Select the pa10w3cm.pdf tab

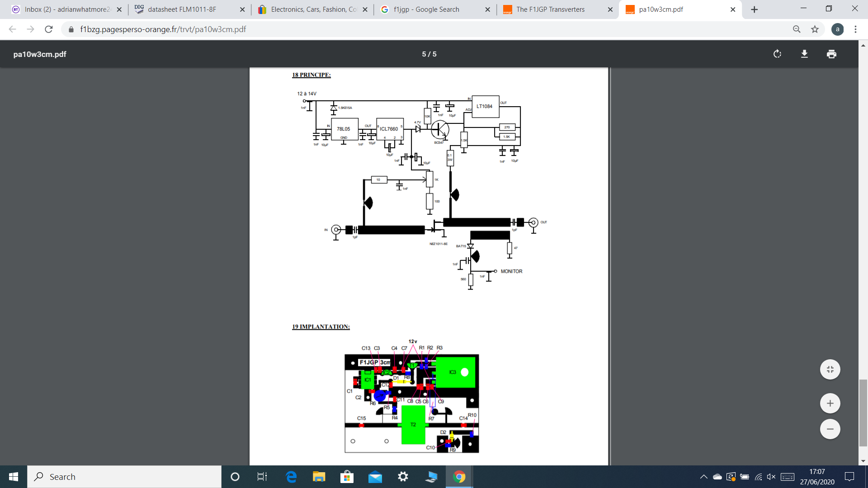pos(681,9)
